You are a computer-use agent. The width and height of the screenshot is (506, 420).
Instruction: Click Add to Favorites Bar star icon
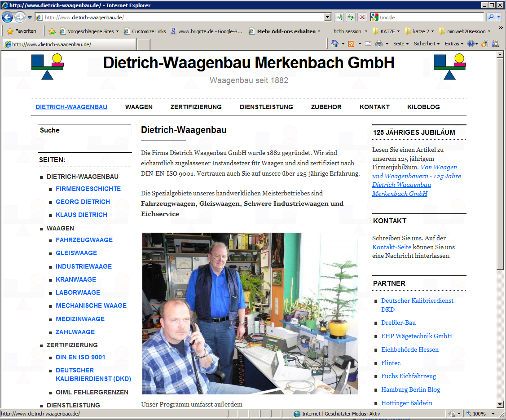(x=52, y=31)
